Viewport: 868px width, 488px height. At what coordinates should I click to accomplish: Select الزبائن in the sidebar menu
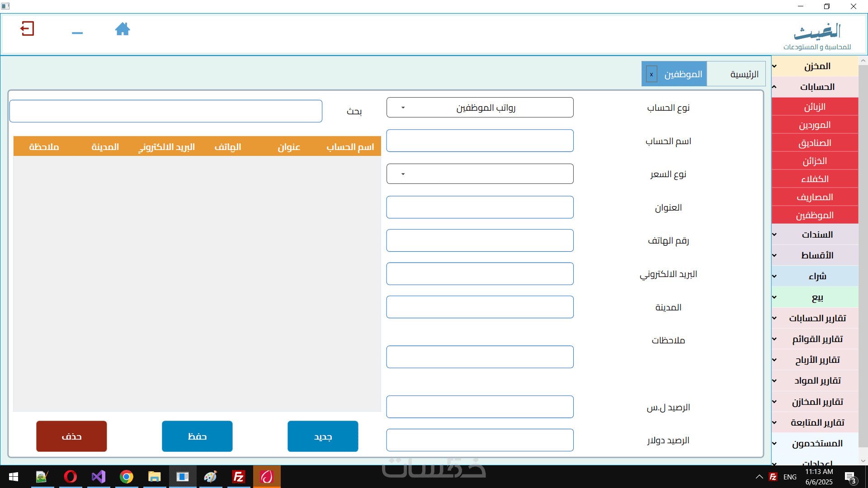[x=815, y=107]
